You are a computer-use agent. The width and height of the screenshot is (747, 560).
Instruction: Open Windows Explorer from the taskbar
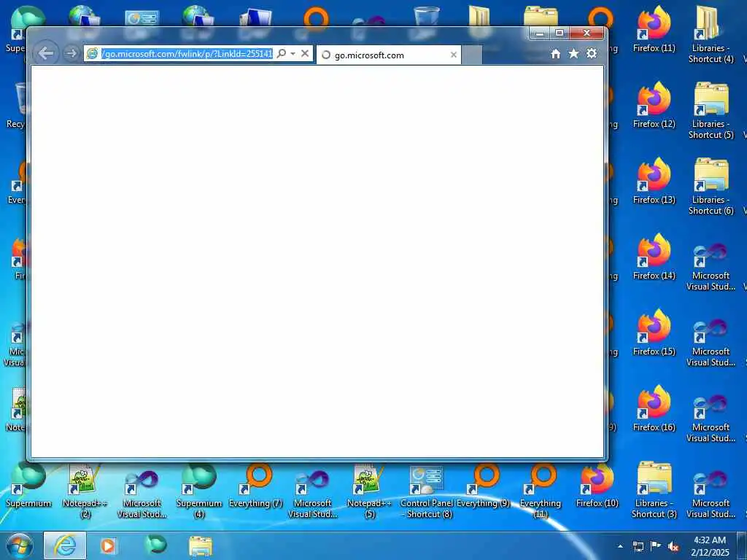pos(201,545)
